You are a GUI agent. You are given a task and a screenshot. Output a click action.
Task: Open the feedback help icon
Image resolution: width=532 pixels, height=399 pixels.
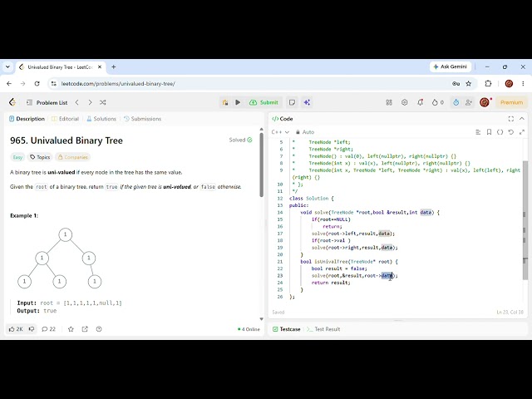[x=99, y=329]
